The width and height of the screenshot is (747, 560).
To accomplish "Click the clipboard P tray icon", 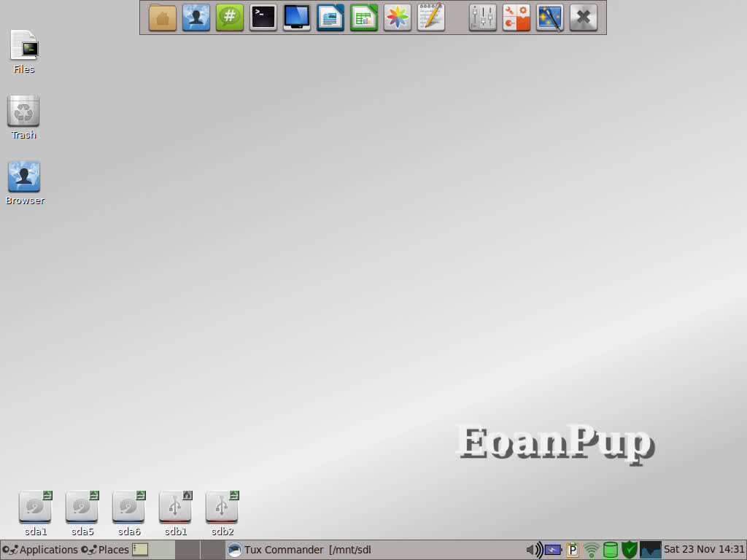I will click(x=573, y=550).
